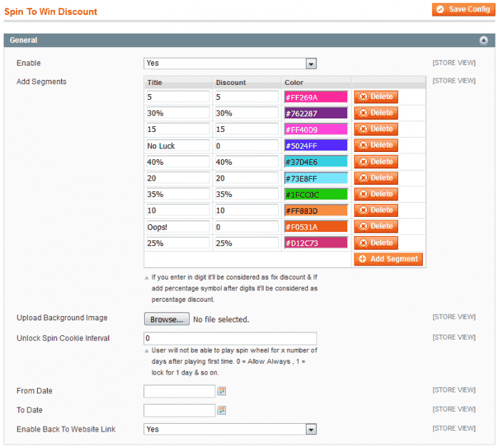Image resolution: width=499 pixels, height=448 pixels.
Task: Remove the segment with color #FF269A
Action: pyautogui.click(x=376, y=97)
